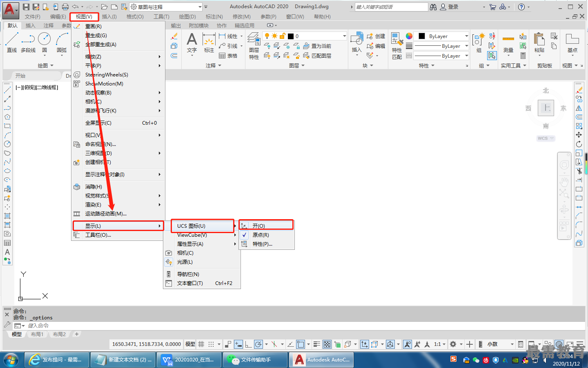The height and width of the screenshot is (368, 588).
Task: Switch to the Layout1 (布局1) tab
Action: (37, 334)
